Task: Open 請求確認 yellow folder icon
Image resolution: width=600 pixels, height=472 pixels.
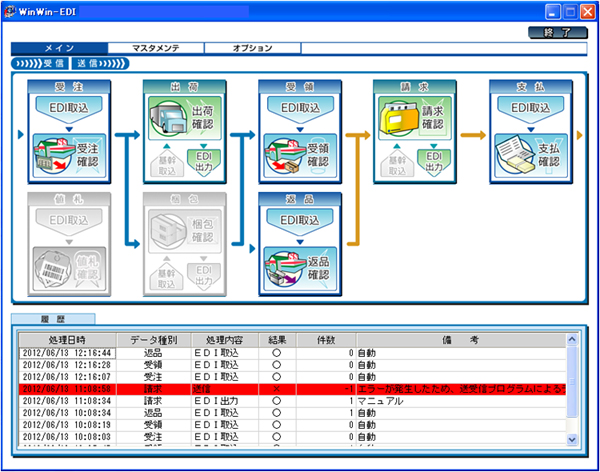Action: click(415, 118)
